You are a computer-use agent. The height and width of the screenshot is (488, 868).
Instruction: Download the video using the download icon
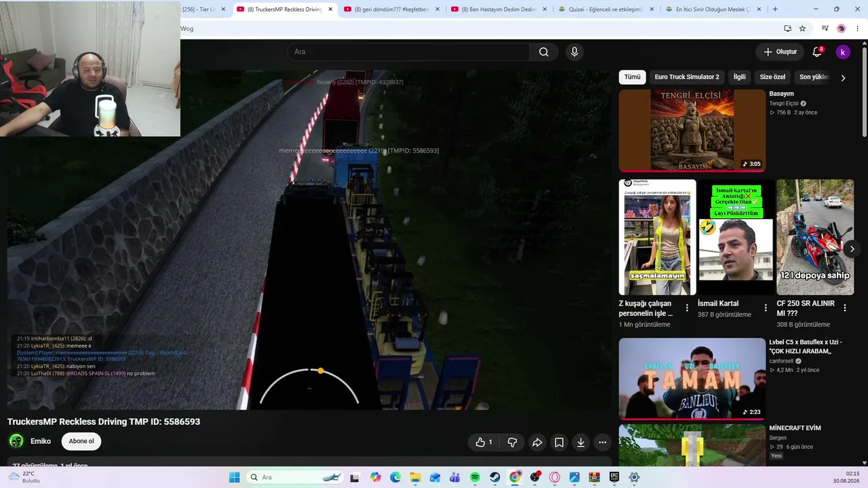(580, 443)
